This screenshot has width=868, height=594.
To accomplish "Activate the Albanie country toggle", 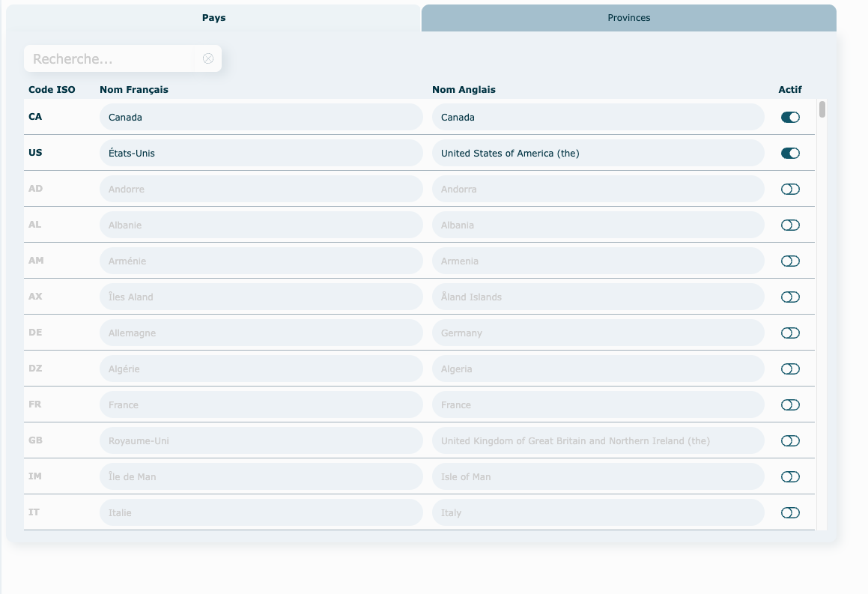I will 790,225.
